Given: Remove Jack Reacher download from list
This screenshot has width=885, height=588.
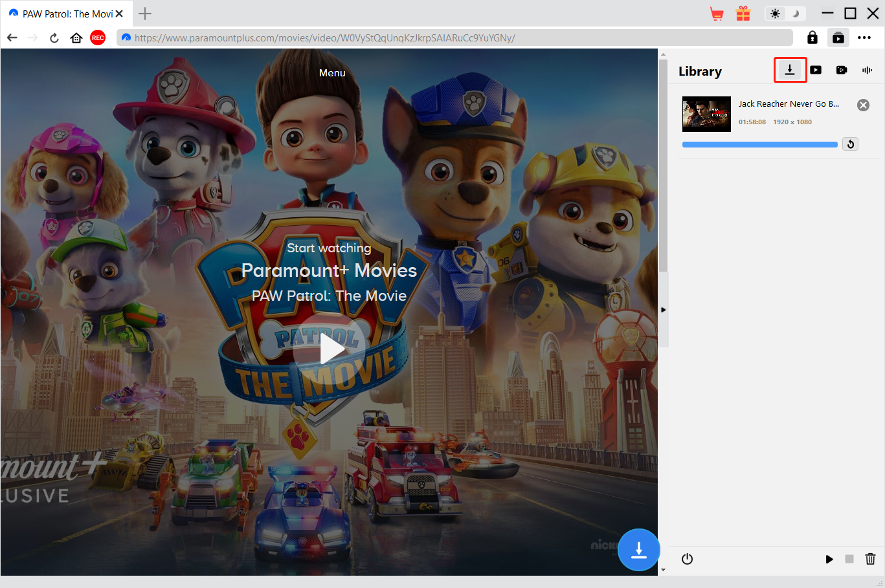Looking at the screenshot, I should [863, 105].
